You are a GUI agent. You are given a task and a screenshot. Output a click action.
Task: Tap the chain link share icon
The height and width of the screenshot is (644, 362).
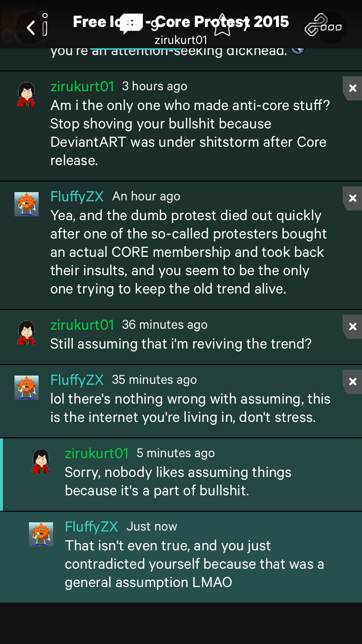[317, 25]
